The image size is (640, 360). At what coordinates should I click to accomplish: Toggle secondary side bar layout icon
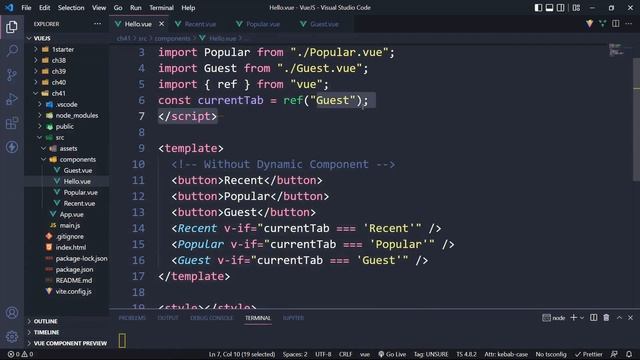(x=561, y=7)
